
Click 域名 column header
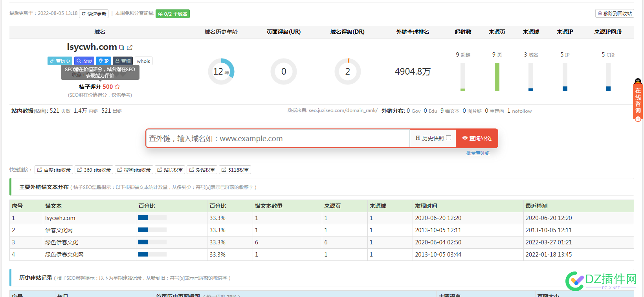[x=100, y=32]
